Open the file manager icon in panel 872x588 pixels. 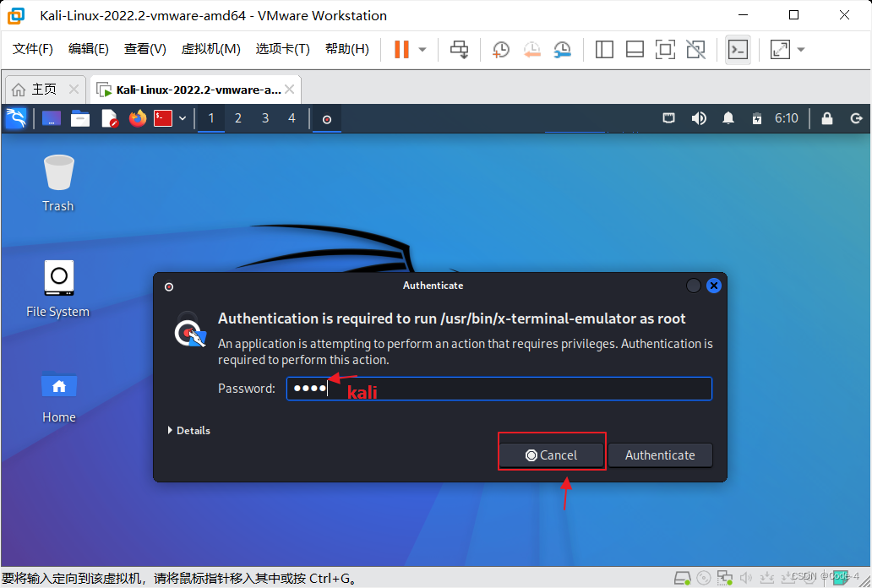(x=80, y=118)
